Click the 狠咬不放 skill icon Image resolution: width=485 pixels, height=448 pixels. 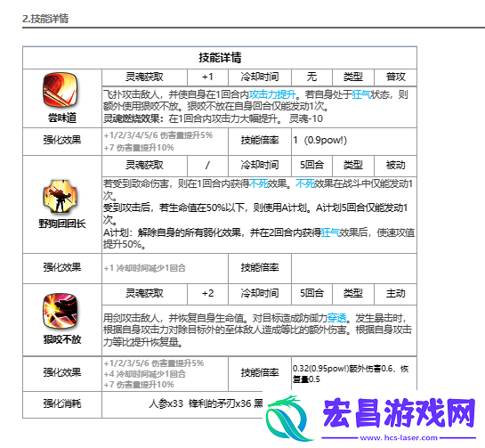(x=60, y=311)
